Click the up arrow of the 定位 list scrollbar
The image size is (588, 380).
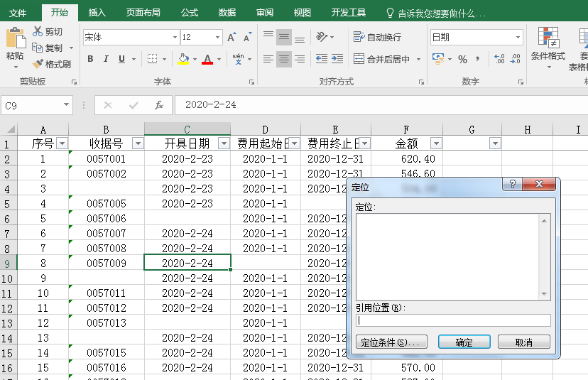pos(544,221)
